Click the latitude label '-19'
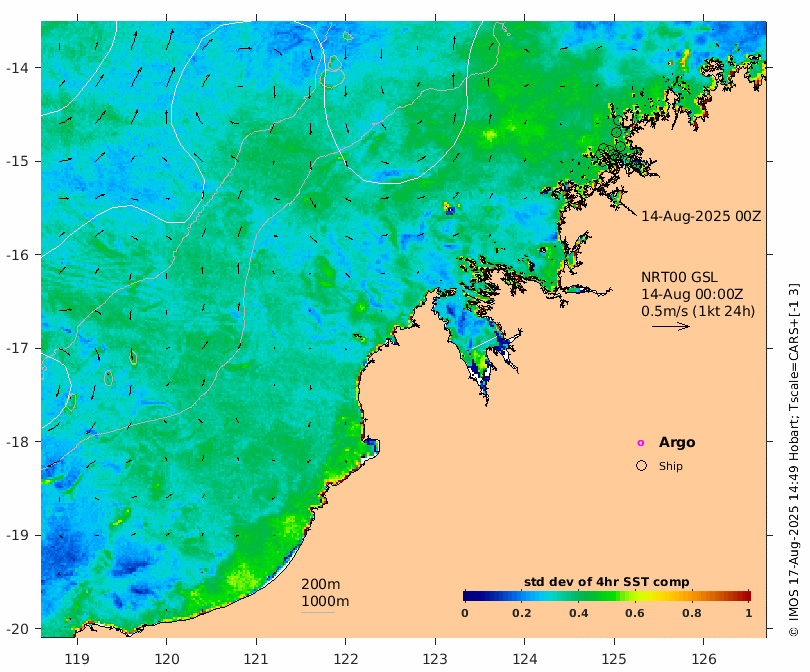 17,535
